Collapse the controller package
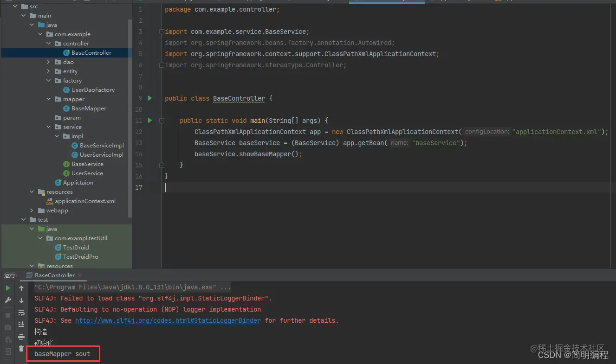 (x=49, y=44)
